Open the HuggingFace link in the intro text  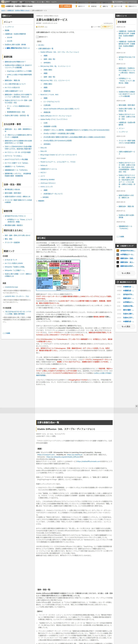coord(75,380)
